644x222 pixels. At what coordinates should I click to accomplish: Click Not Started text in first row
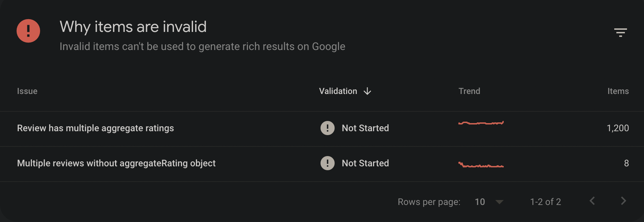click(365, 128)
